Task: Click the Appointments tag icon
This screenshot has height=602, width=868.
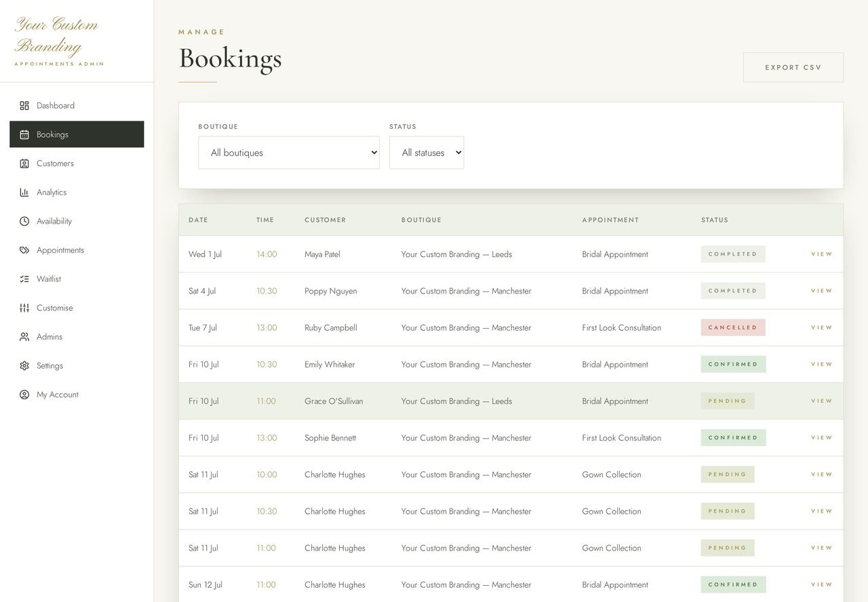Action: (24, 250)
